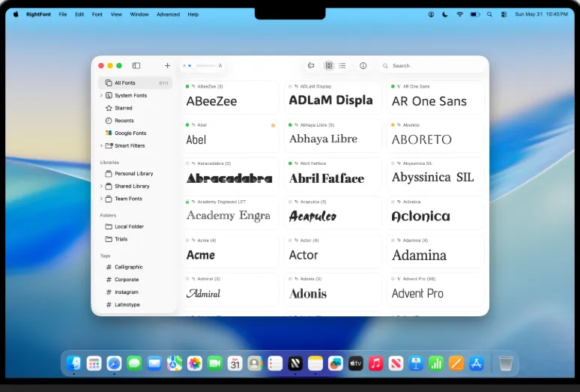
Task: Unstar the Abel font
Action: [273, 125]
